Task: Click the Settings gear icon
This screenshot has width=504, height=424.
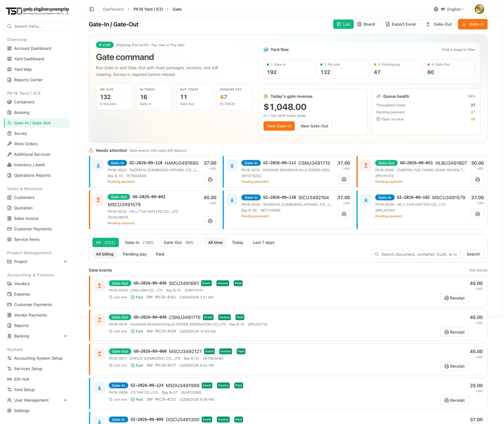Action: click(10, 411)
